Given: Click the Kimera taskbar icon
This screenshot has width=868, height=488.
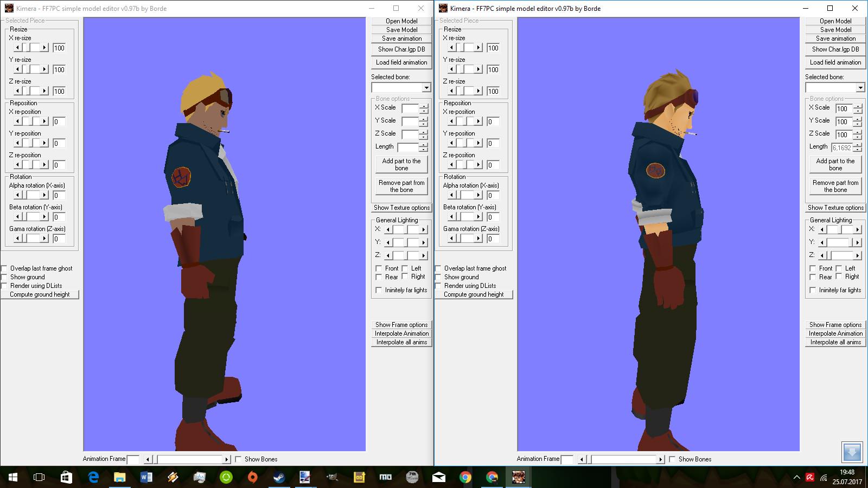Looking at the screenshot, I should (x=519, y=477).
